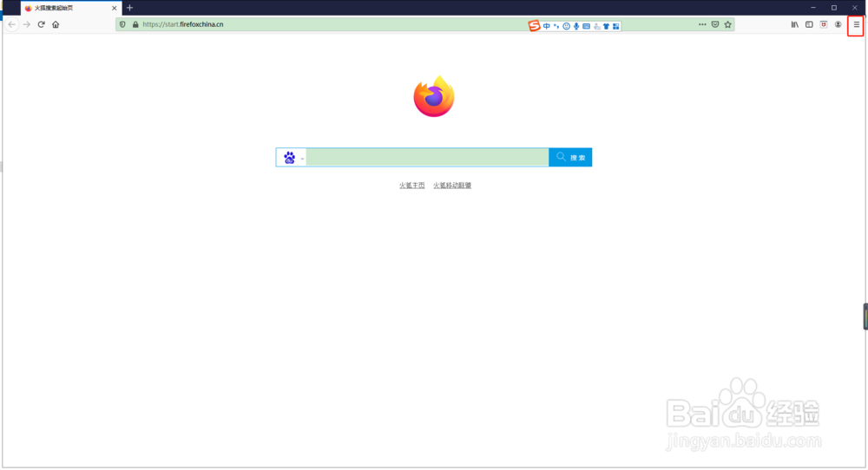Select the 火狐搜索起始页 tab
The height and width of the screenshot is (470, 868).
[x=71, y=9]
